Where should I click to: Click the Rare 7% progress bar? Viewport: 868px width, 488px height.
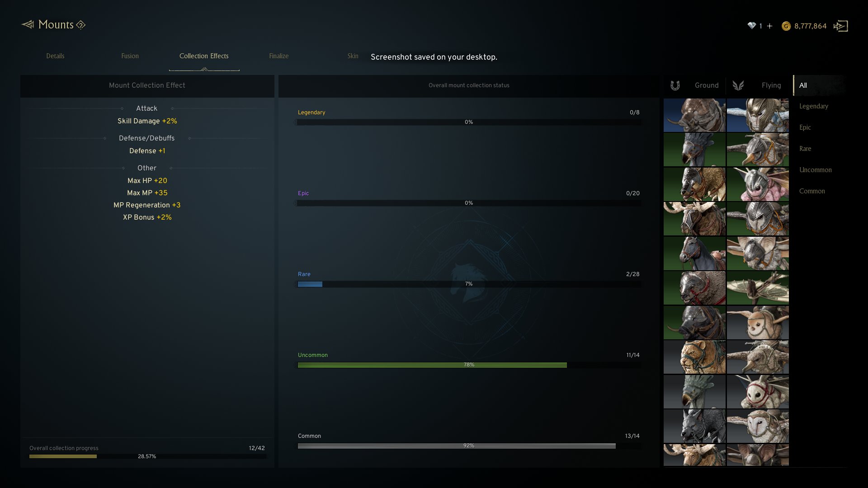click(x=469, y=284)
